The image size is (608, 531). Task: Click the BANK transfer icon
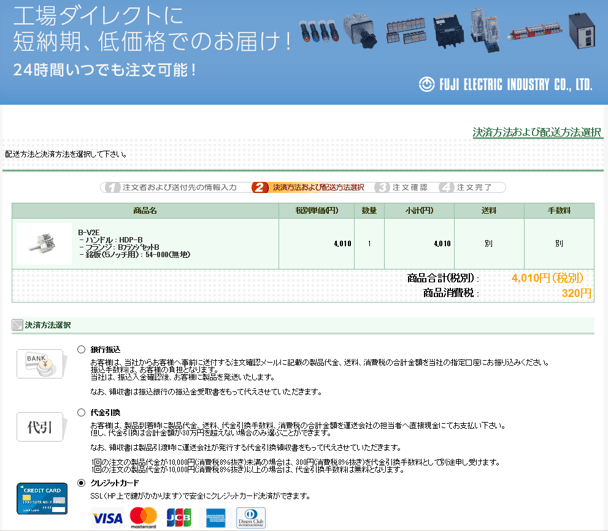[41, 364]
